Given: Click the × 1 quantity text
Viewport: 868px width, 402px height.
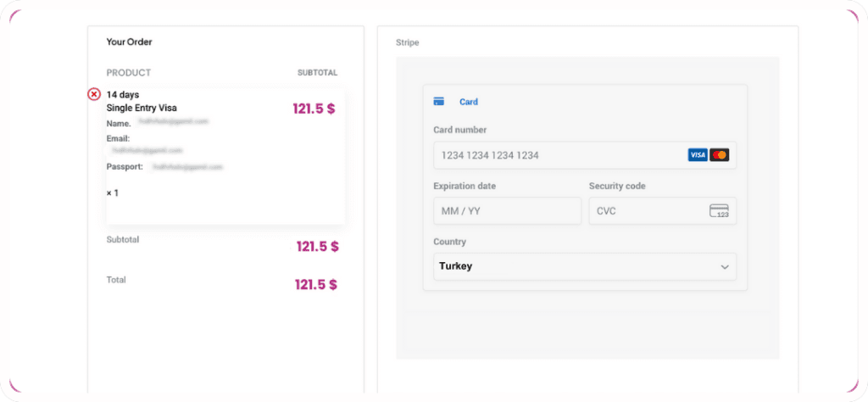Looking at the screenshot, I should 113,193.
